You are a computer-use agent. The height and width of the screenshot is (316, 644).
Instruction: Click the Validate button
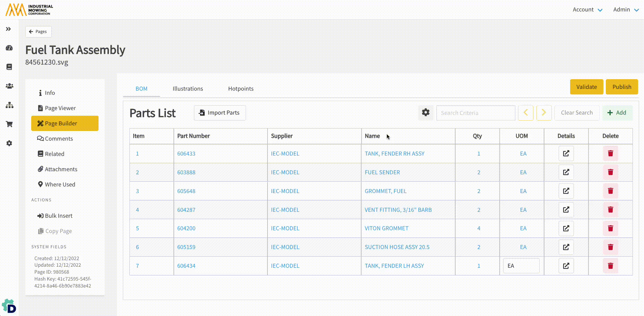pyautogui.click(x=586, y=87)
